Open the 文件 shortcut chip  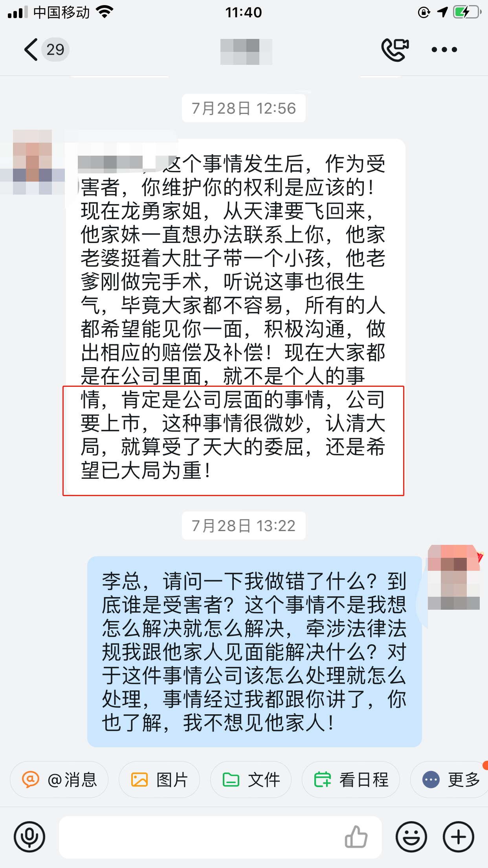click(x=251, y=780)
